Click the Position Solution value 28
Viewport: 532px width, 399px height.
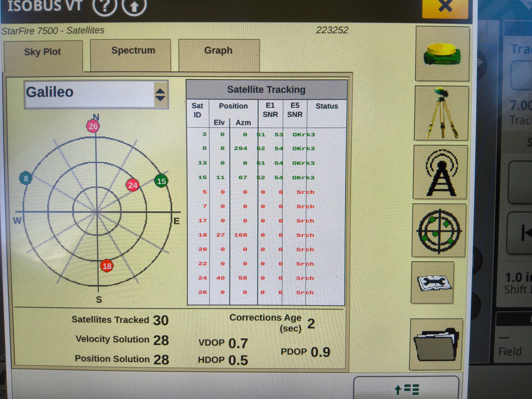click(161, 360)
